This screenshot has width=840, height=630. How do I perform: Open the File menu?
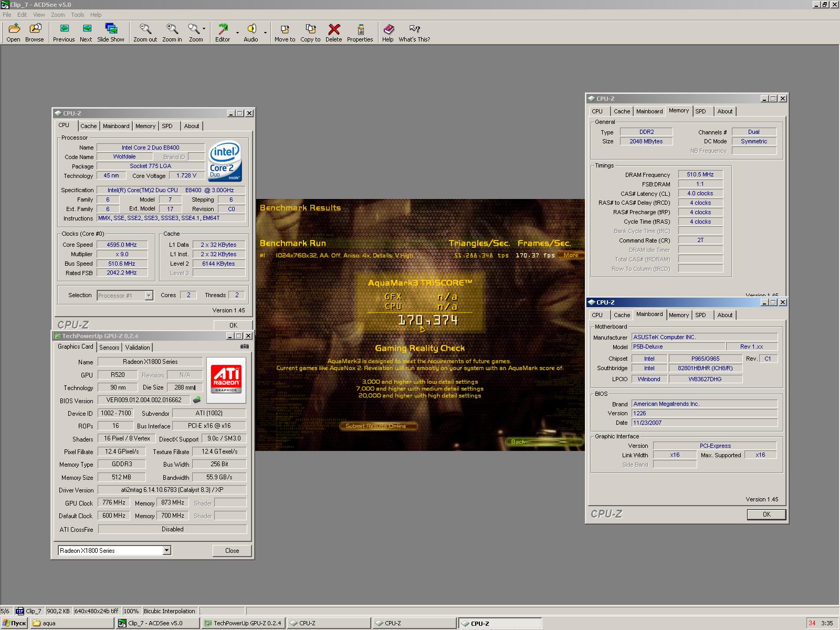click(7, 15)
